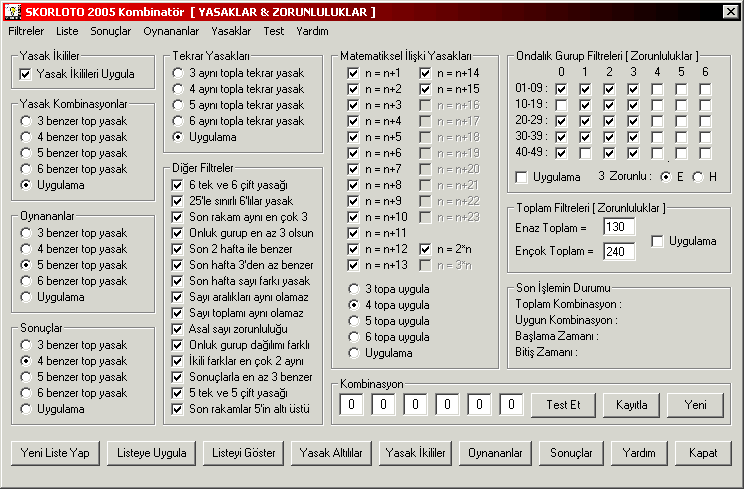Uncheck the n = n+1 checkbox
The width and height of the screenshot is (744, 489).
(x=353, y=73)
